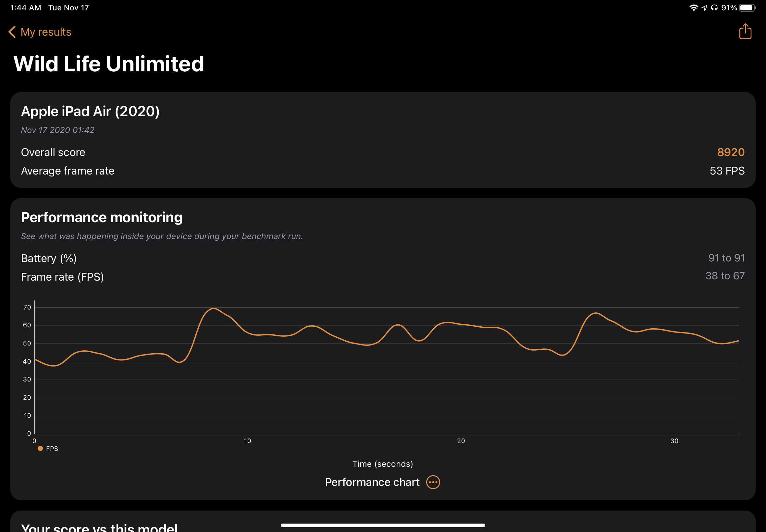Image resolution: width=766 pixels, height=532 pixels.
Task: Go back to My results
Action: click(46, 32)
